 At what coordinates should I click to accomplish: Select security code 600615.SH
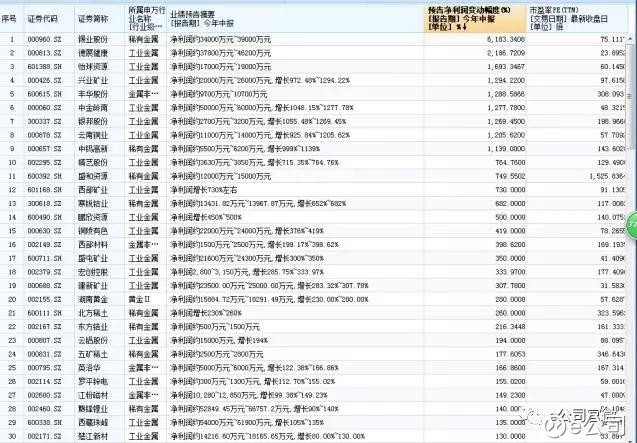45,94
